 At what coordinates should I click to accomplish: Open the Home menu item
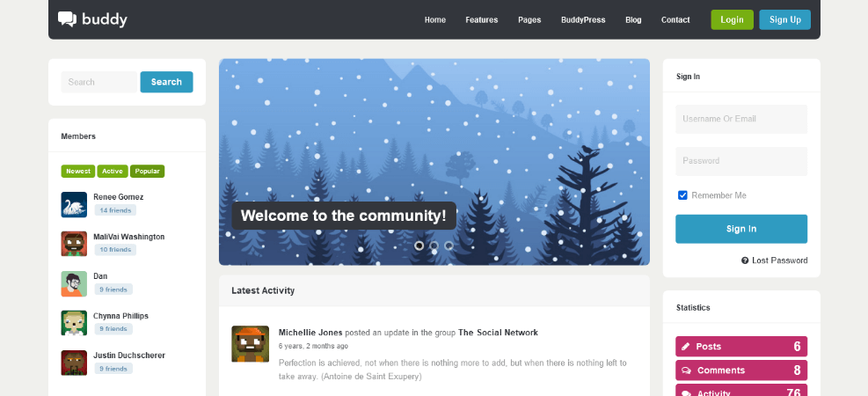(x=435, y=20)
